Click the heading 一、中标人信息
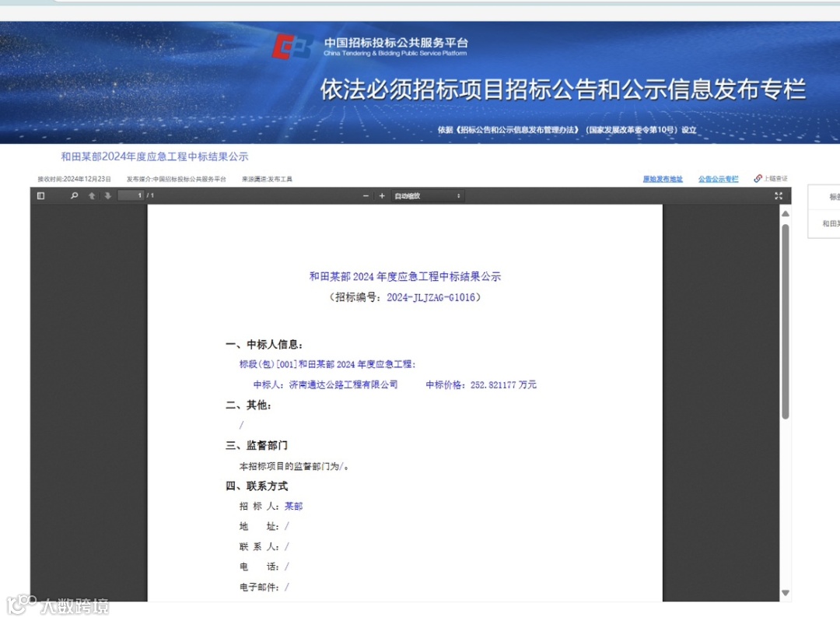 (x=264, y=344)
